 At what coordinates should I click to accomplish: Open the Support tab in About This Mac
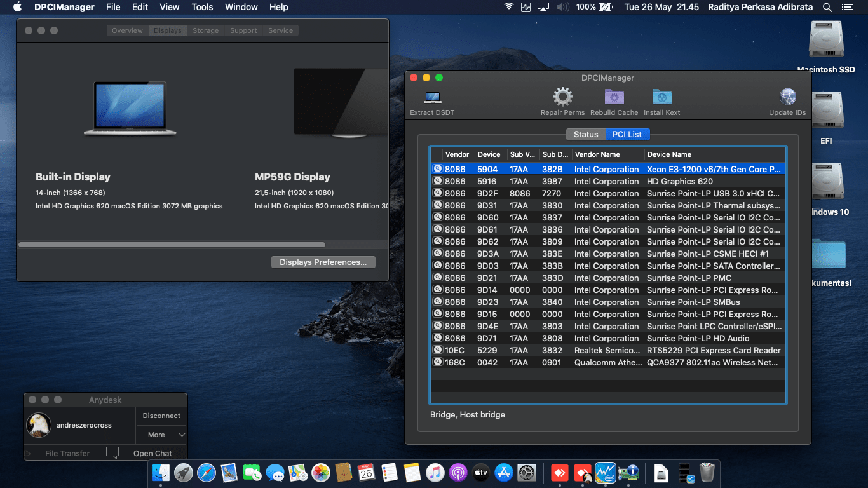coord(243,30)
